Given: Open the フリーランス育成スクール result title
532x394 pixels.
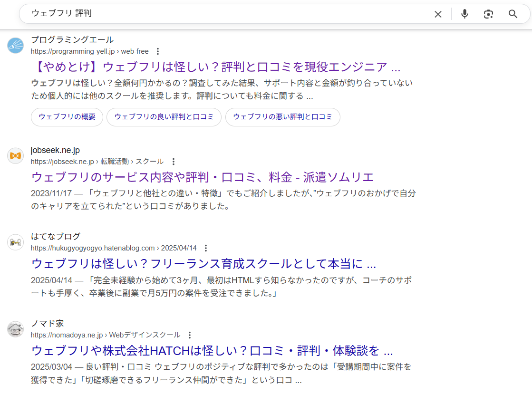Looking at the screenshot, I should pos(203,264).
